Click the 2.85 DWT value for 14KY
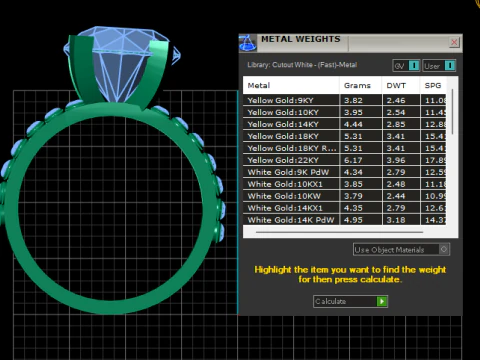 pos(396,124)
